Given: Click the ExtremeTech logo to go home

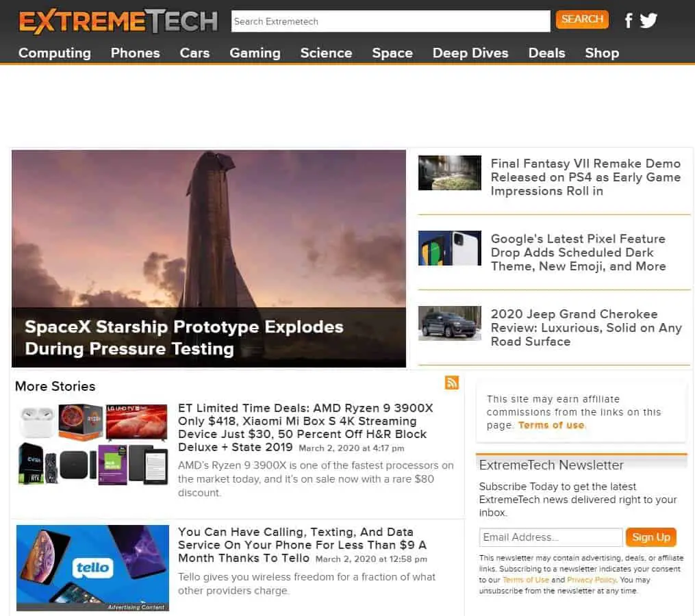Looking at the screenshot, I should (x=116, y=21).
